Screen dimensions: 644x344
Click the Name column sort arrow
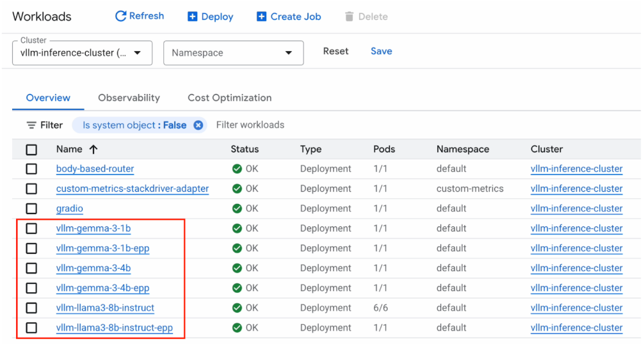coord(93,149)
